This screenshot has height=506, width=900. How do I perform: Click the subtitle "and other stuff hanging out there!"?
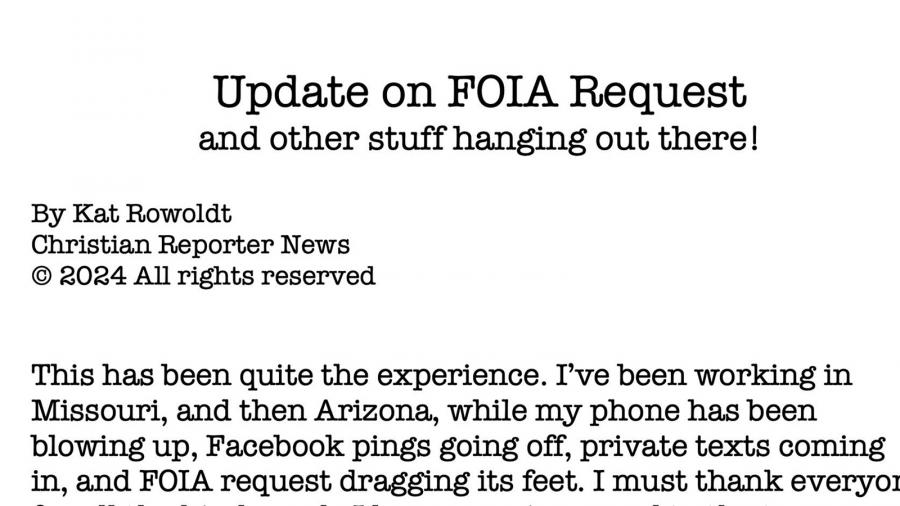coord(478,138)
